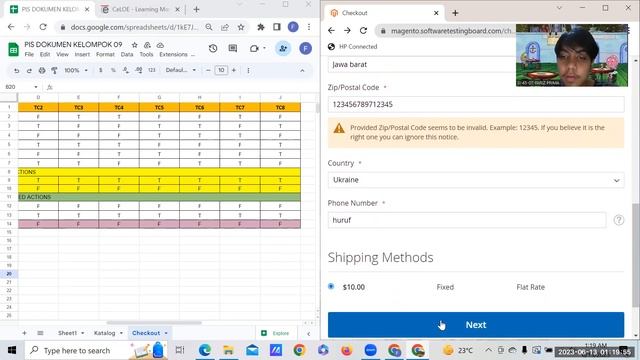Open more number formats (123)
Viewport: 640px width, 360px height.
pyautogui.click(x=152, y=70)
